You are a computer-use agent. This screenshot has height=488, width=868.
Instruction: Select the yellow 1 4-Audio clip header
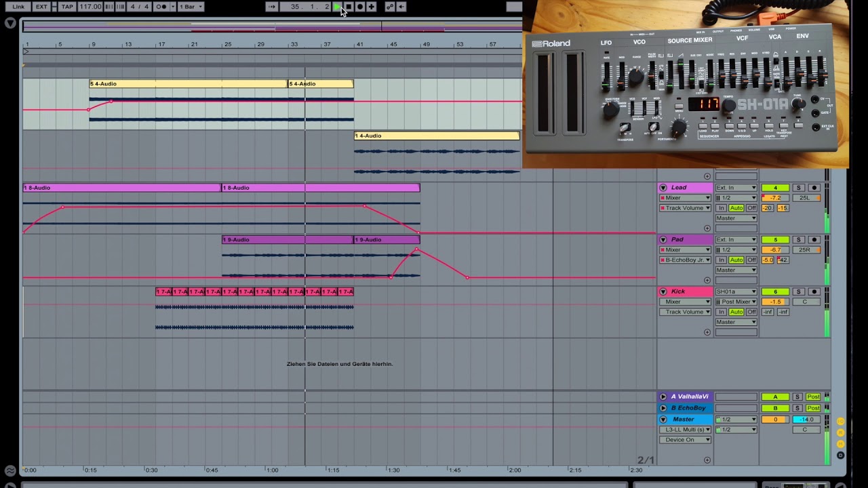[437, 136]
